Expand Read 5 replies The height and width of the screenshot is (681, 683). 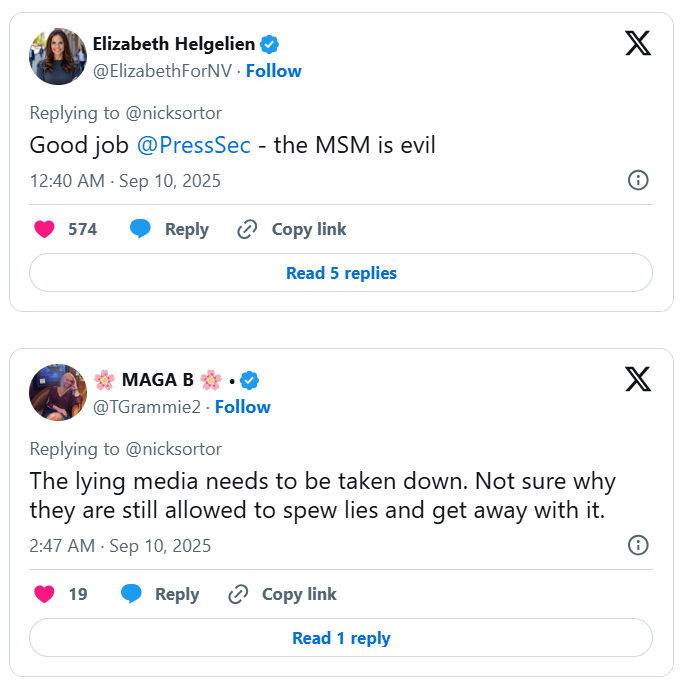point(341,273)
